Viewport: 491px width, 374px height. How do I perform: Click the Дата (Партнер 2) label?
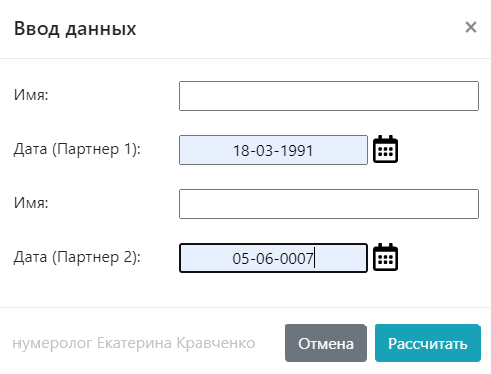(77, 257)
